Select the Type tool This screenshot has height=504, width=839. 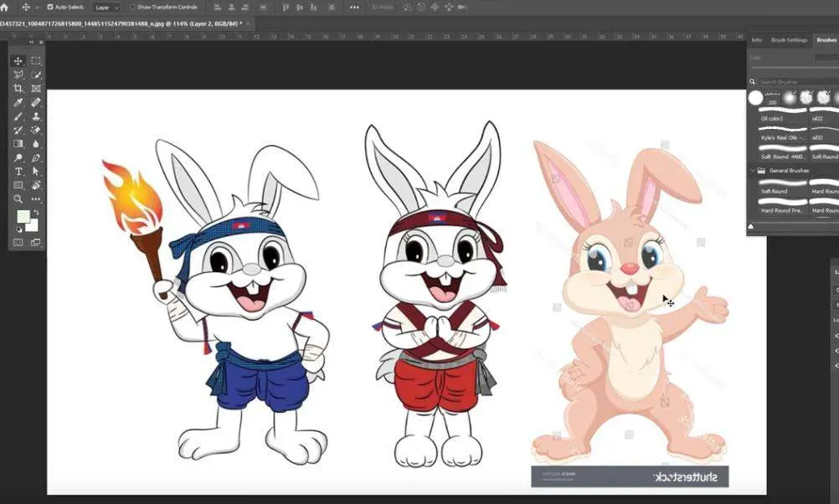pyautogui.click(x=18, y=172)
